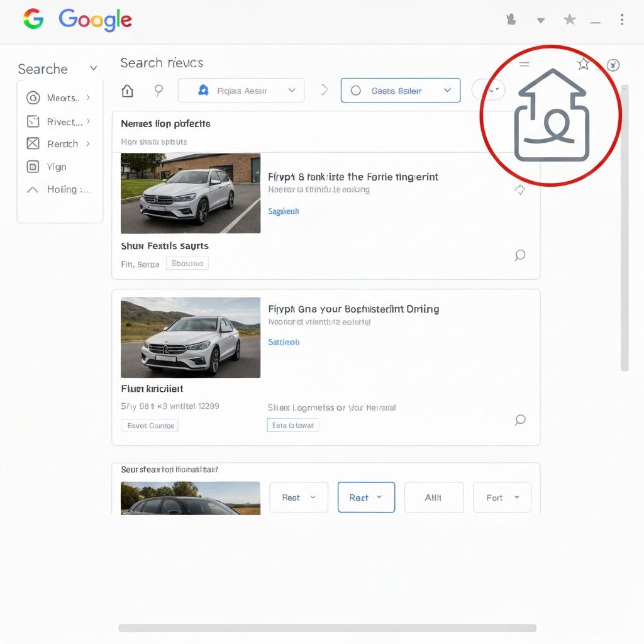Image resolution: width=644 pixels, height=644 pixels.
Task: Open the Rezt dropdown with blue outline
Action: point(366,497)
